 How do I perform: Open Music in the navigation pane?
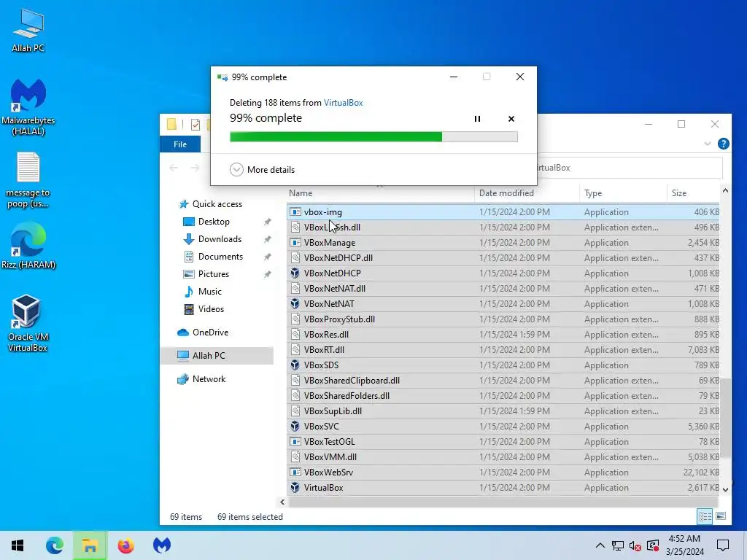pyautogui.click(x=203, y=292)
